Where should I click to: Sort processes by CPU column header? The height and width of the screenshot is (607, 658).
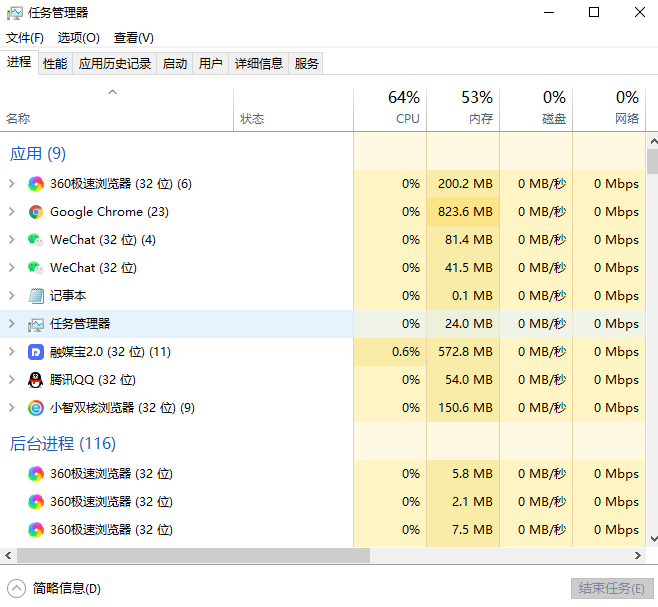click(390, 108)
